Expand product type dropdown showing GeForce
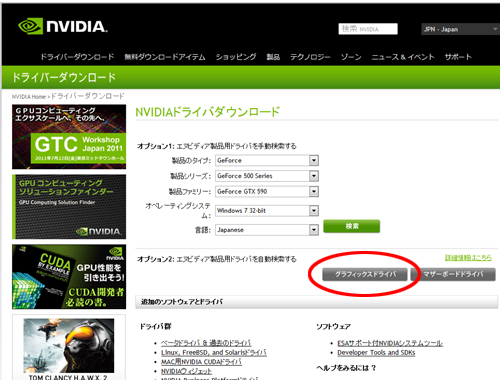This screenshot has height=380, width=500. click(267, 160)
